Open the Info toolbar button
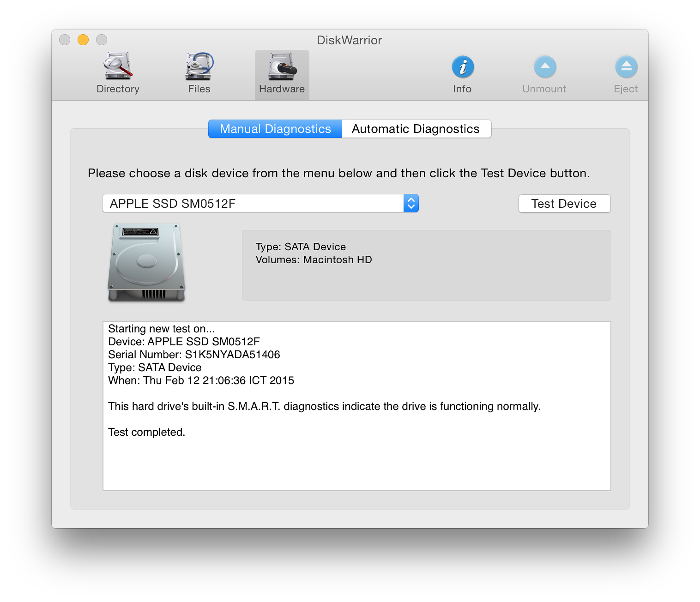This screenshot has width=700, height=602. pyautogui.click(x=462, y=74)
